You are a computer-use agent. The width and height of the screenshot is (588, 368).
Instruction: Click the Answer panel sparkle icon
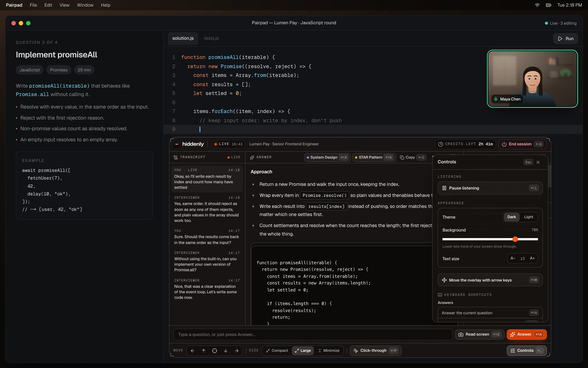[252, 158]
